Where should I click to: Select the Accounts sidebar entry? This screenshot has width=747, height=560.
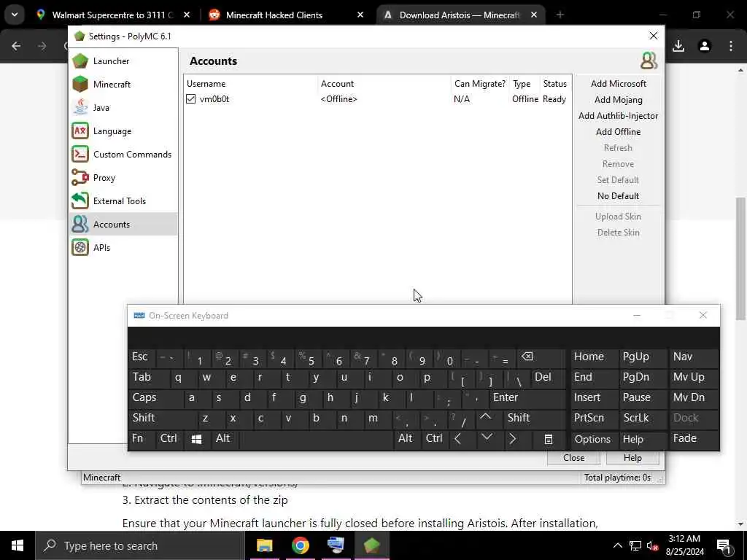tap(123, 225)
